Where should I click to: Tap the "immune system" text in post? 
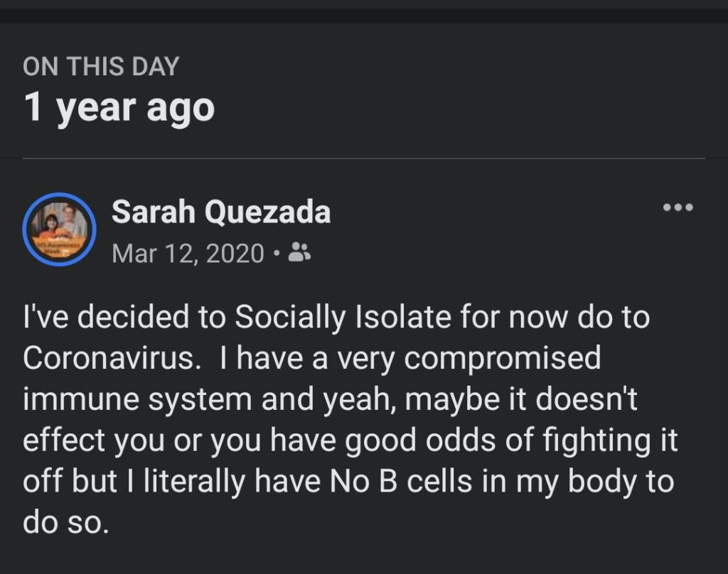click(138, 399)
